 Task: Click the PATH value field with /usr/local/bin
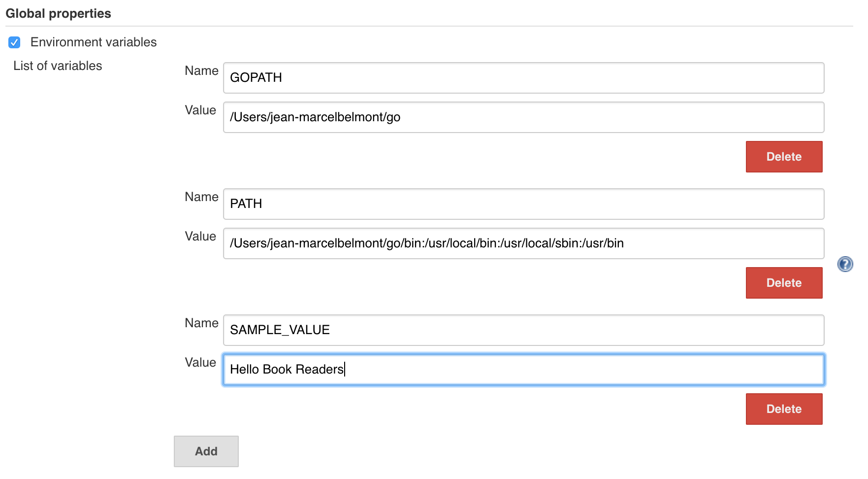coord(523,243)
